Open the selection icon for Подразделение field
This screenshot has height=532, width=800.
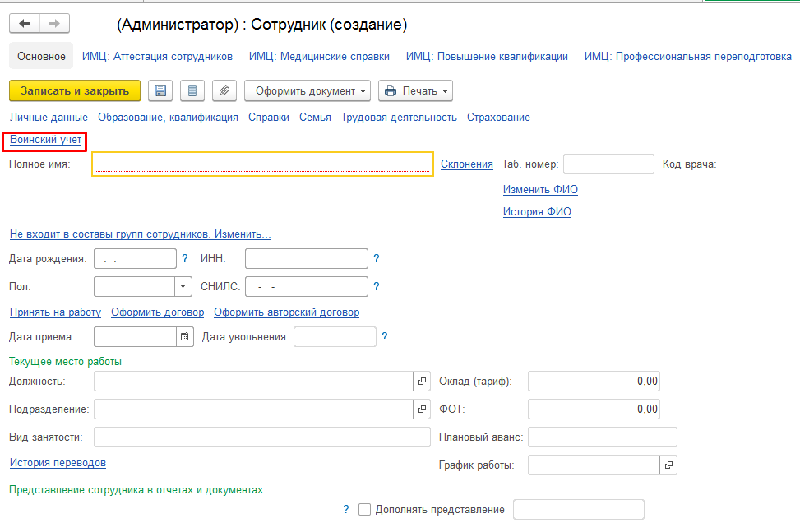click(422, 409)
